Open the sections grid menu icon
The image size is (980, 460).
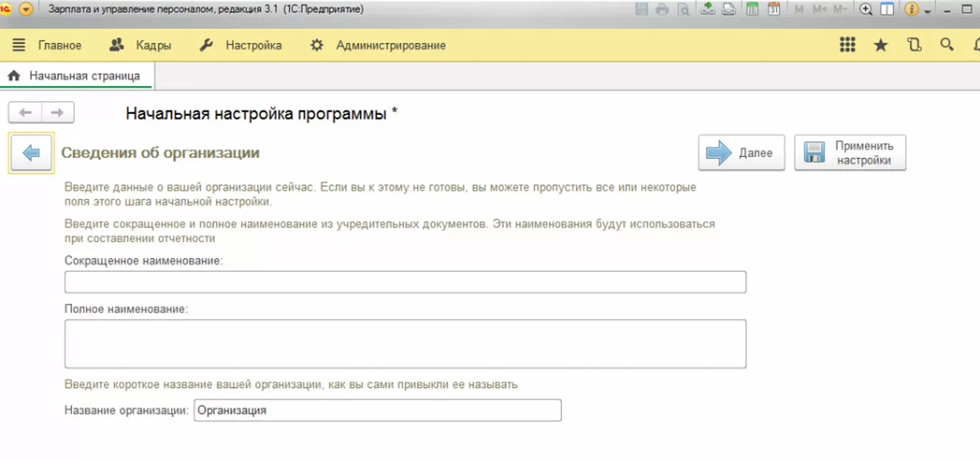click(x=847, y=45)
